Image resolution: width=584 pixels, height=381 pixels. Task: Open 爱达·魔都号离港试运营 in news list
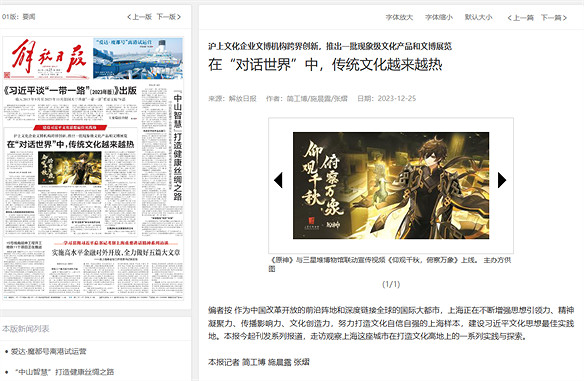(48, 351)
